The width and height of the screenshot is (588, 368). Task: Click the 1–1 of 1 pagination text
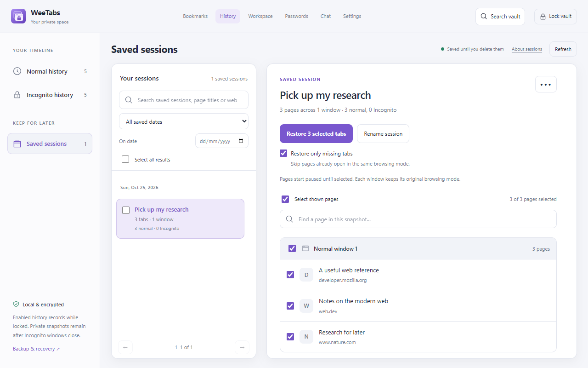pos(184,347)
